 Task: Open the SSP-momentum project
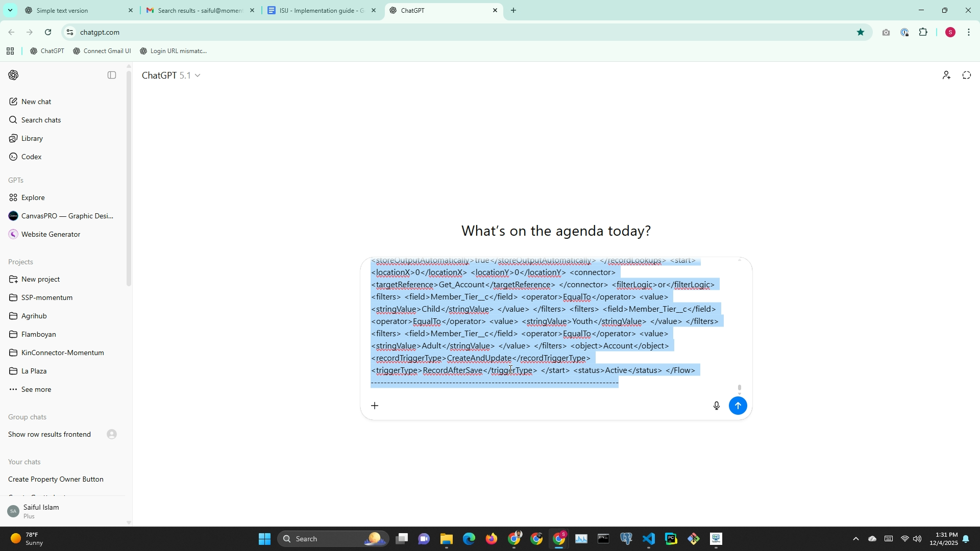(46, 297)
